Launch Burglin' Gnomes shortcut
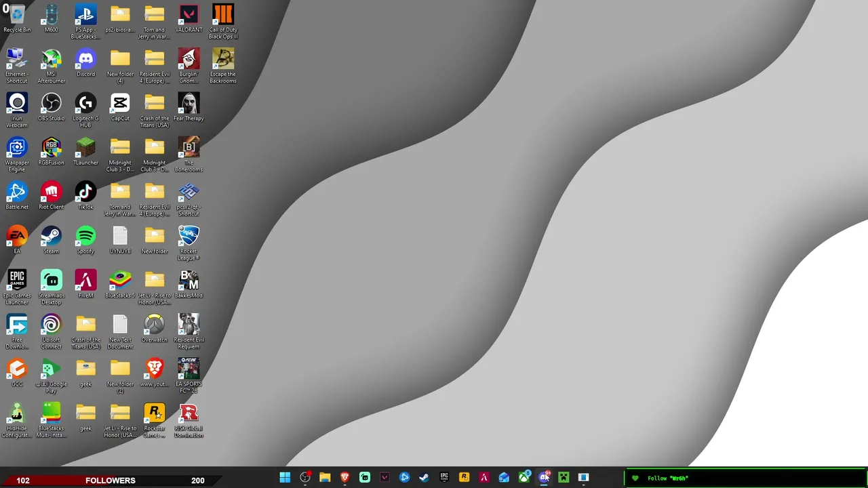 [x=189, y=66]
